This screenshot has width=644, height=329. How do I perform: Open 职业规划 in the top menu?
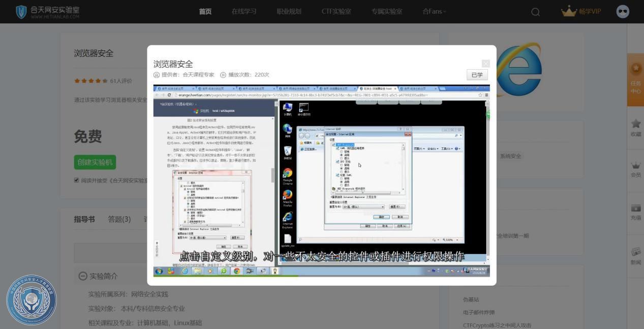click(289, 12)
